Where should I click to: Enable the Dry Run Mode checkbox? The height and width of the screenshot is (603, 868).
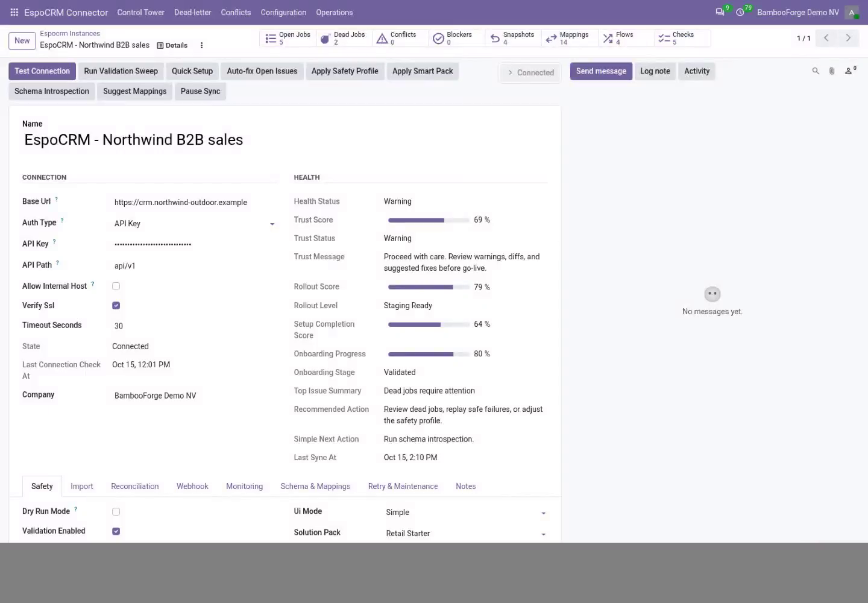pos(116,512)
